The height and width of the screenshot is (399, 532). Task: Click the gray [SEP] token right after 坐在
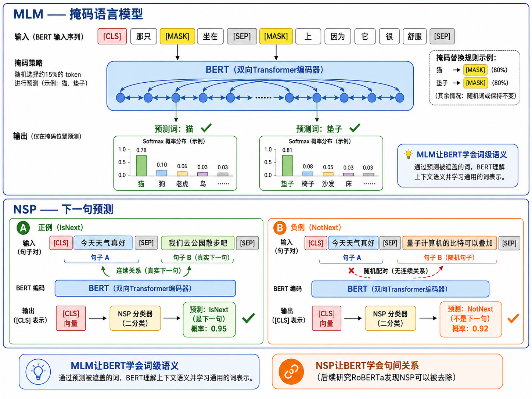pyautogui.click(x=242, y=36)
